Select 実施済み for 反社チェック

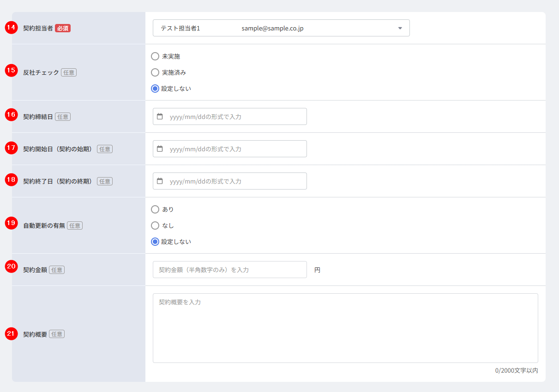click(155, 72)
